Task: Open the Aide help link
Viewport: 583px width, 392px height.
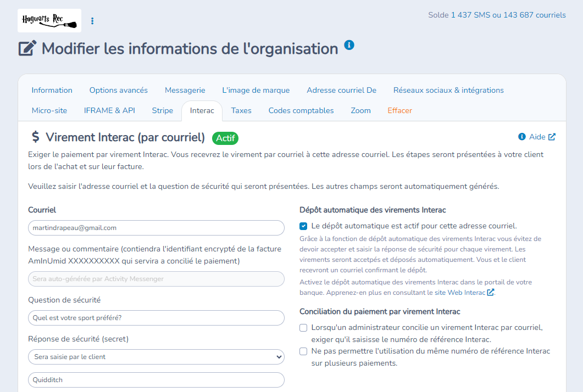Action: 537,137
